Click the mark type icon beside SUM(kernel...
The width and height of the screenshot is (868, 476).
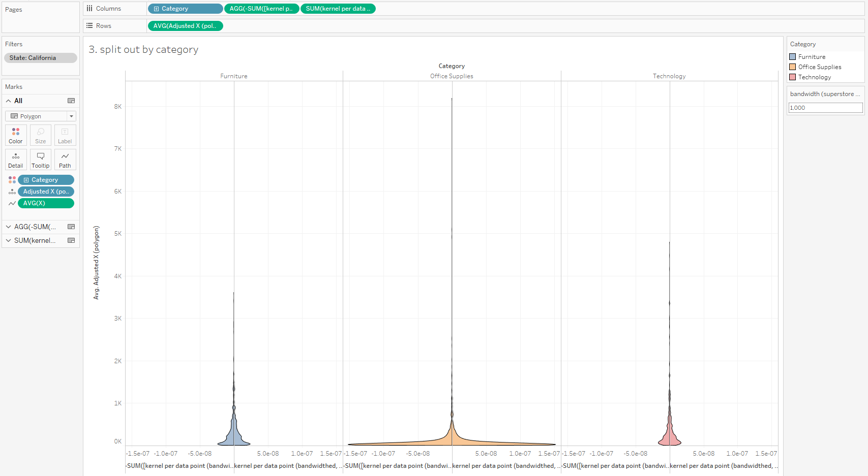pyautogui.click(x=71, y=241)
